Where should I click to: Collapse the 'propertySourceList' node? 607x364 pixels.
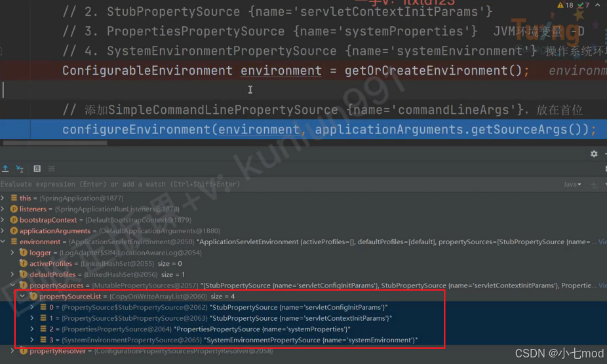[x=22, y=297]
